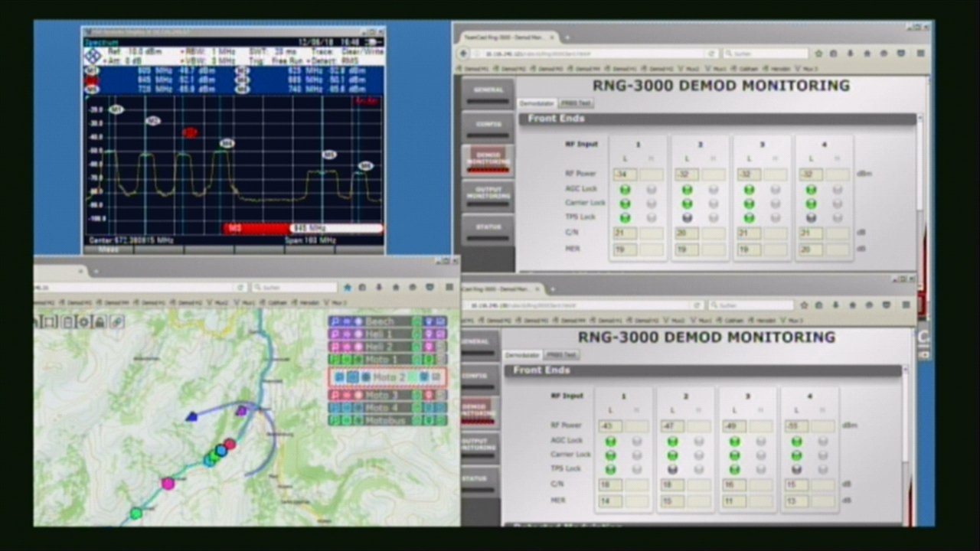The height and width of the screenshot is (551, 980).
Task: Select Motobus row in map tracker list
Action: (387, 420)
